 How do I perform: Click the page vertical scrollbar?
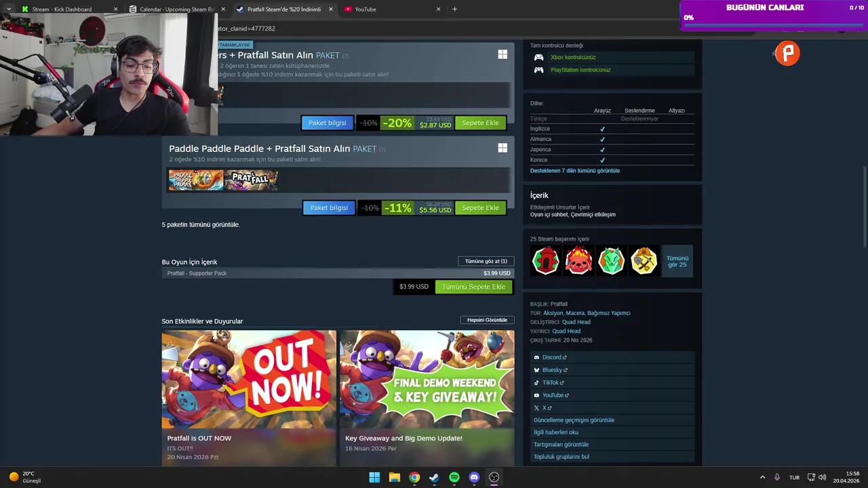864,207
